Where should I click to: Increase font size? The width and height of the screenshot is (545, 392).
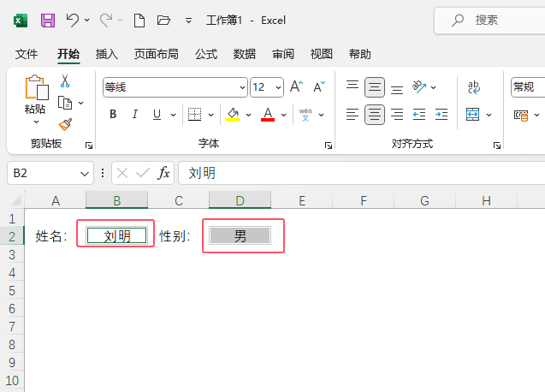click(x=297, y=86)
